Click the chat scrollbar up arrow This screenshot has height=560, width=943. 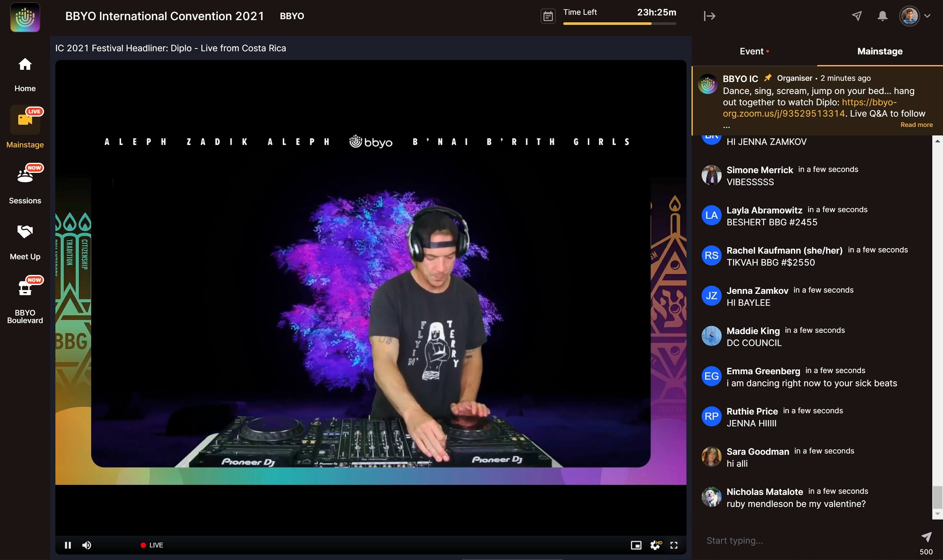coord(937,141)
